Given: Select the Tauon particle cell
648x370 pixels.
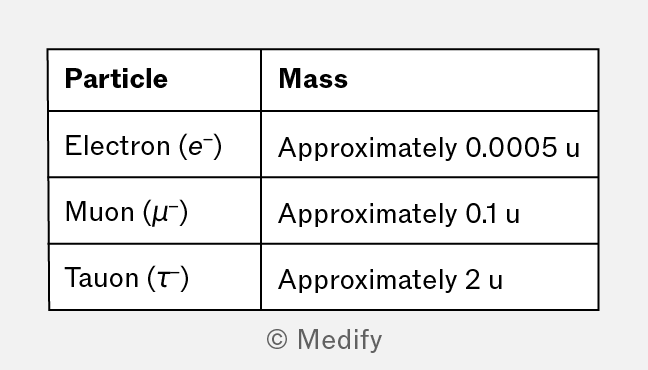Looking at the screenshot, I should tap(155, 277).
